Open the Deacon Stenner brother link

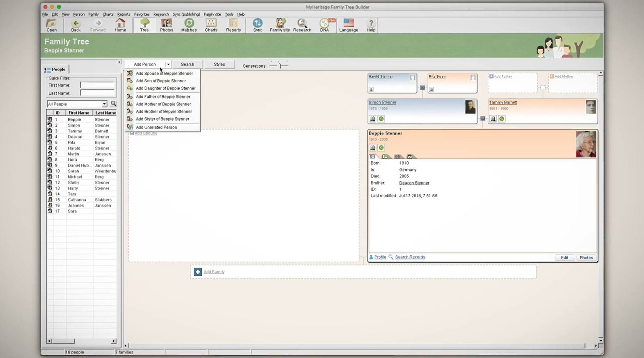pyautogui.click(x=414, y=183)
